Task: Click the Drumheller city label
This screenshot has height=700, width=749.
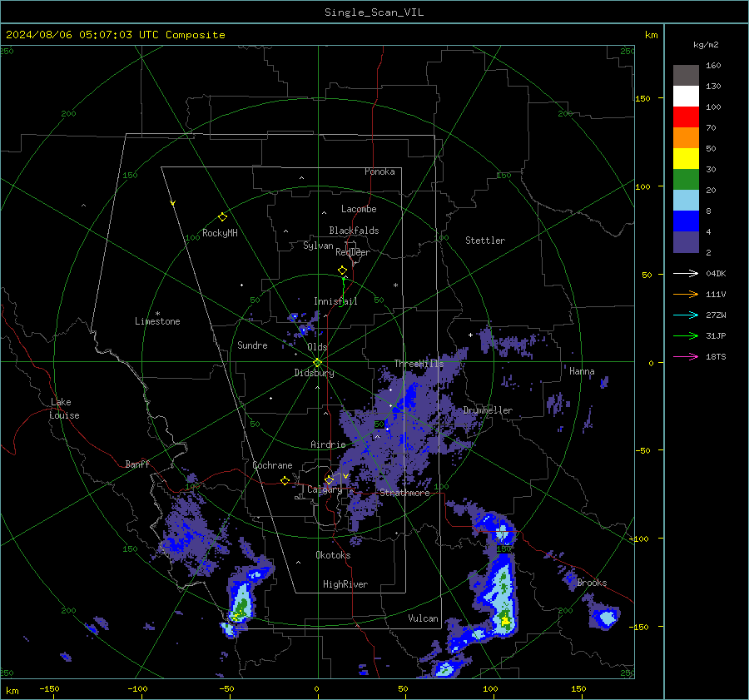Action: tap(488, 410)
